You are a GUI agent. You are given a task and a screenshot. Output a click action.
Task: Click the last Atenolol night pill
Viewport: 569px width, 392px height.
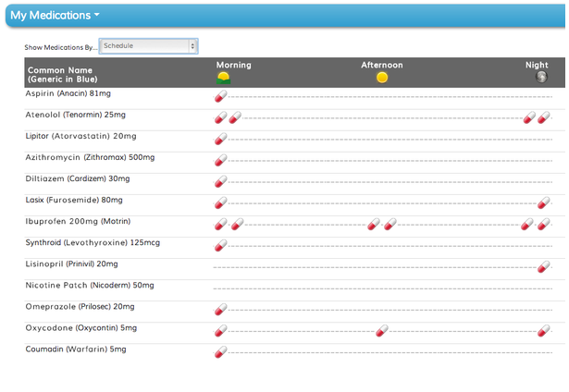tap(544, 117)
